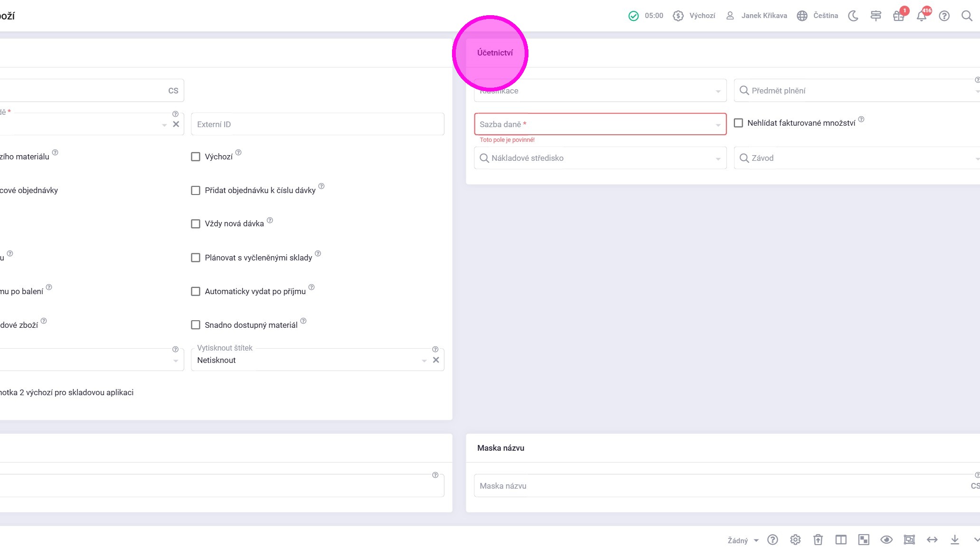Expand the Nákladové středisko selector
980x547 pixels.
click(x=600, y=158)
